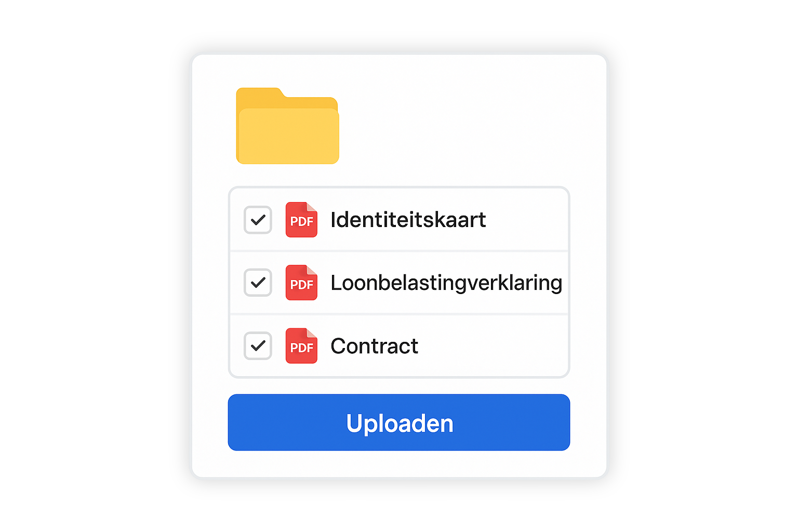Image resolution: width=798 pixels, height=532 pixels.
Task: Click the white Uploaden label text
Action: tap(400, 423)
